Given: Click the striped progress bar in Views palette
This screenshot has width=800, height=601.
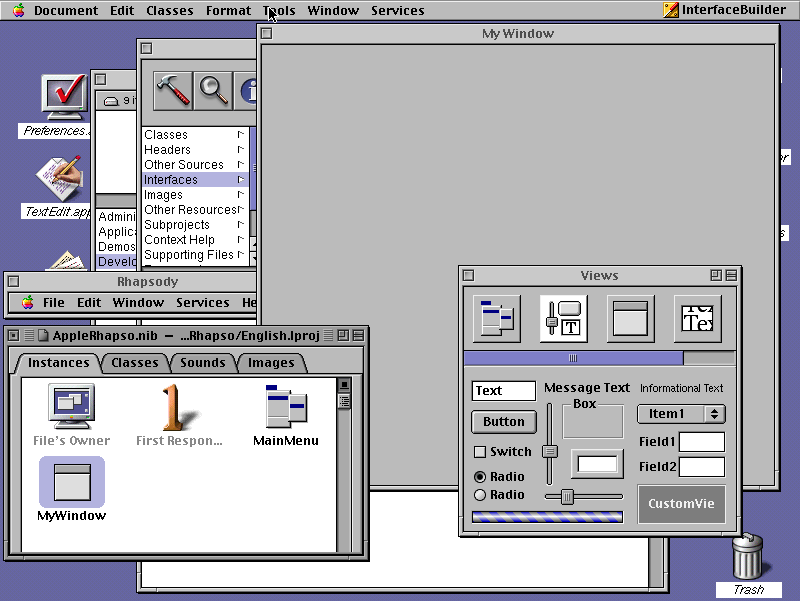Looking at the screenshot, I should (547, 517).
